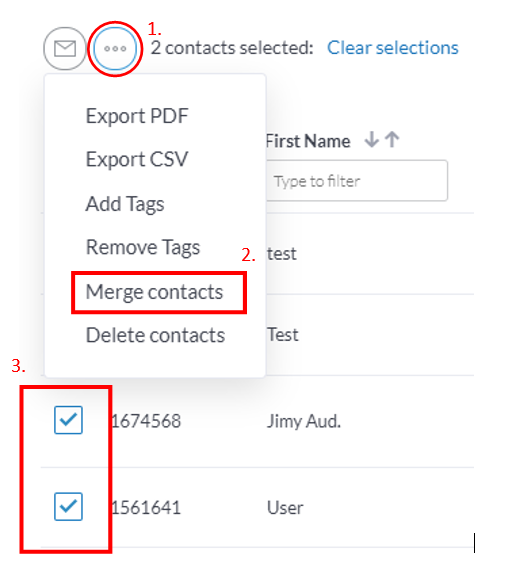Choose Remove Tags from dropdown
This screenshot has width=508, height=573.
[x=143, y=247]
